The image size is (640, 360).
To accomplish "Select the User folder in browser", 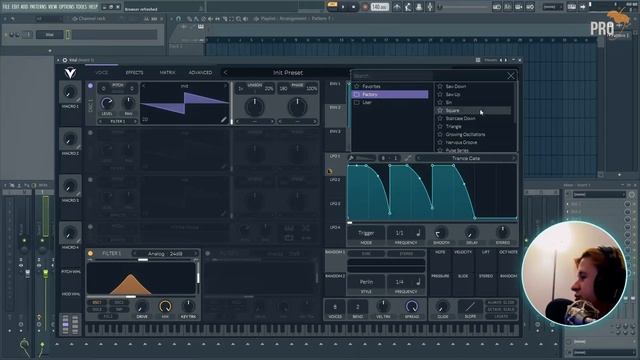I will click(x=390, y=102).
